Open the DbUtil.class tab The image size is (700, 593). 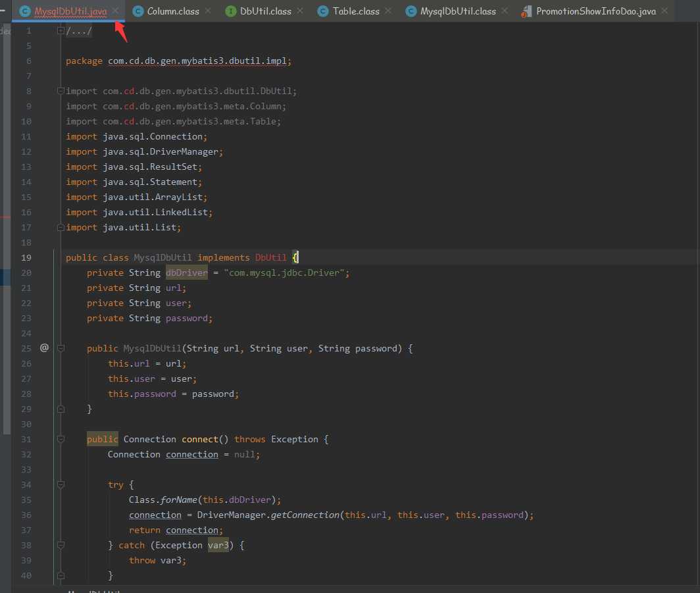265,11
